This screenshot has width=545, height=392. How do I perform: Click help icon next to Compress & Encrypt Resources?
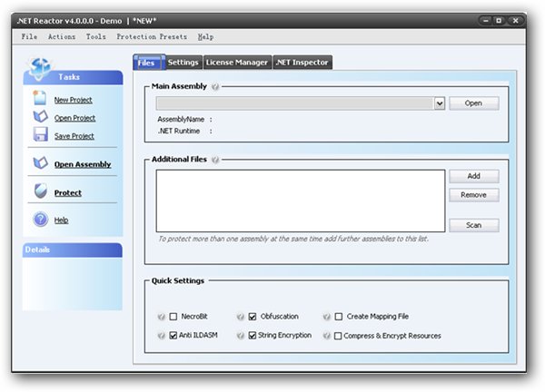pyautogui.click(x=327, y=336)
